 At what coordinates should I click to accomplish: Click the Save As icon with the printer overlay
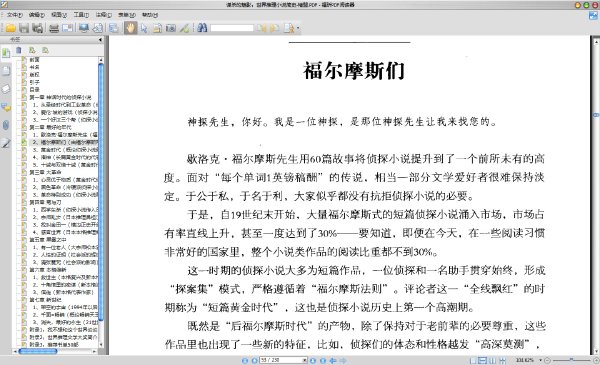click(37, 28)
